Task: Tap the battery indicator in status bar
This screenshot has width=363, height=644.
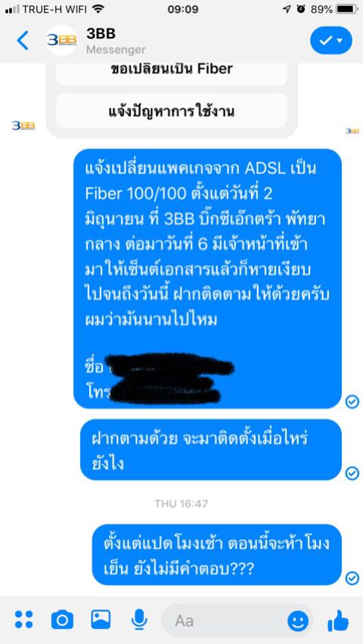Action: coord(346,8)
